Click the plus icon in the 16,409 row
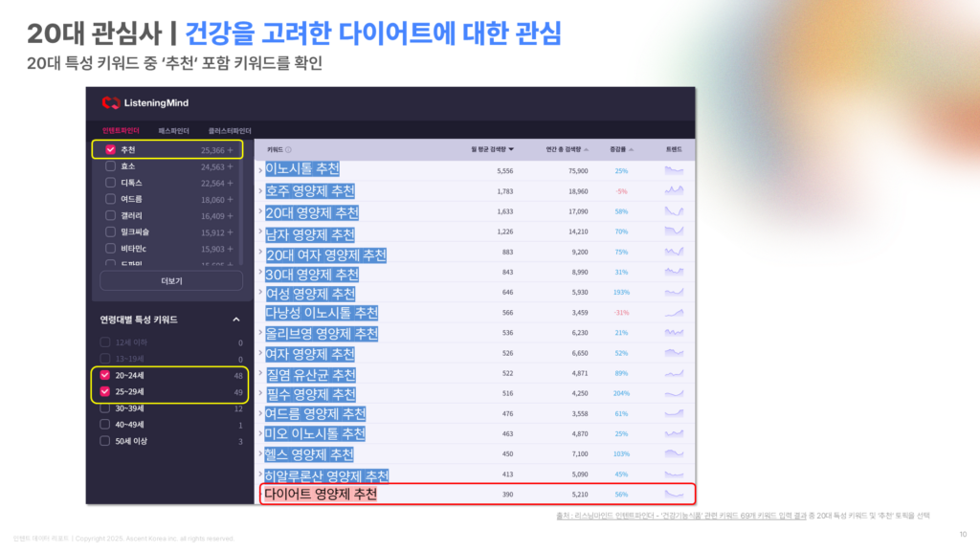This screenshot has width=980, height=551. coord(230,215)
